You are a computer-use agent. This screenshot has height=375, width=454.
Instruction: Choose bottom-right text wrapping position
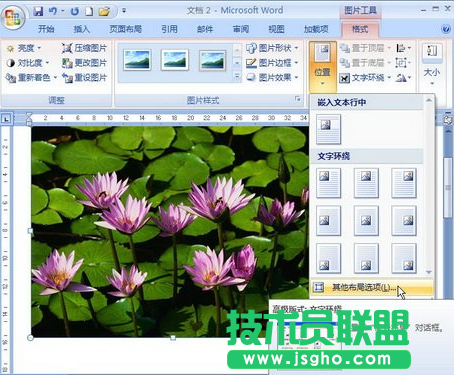pyautogui.click(x=404, y=258)
